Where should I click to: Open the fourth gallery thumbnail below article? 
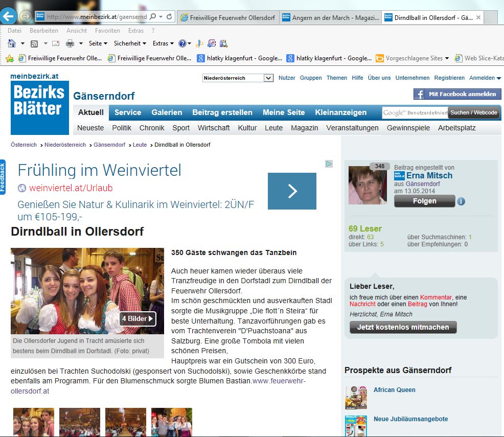click(x=172, y=422)
